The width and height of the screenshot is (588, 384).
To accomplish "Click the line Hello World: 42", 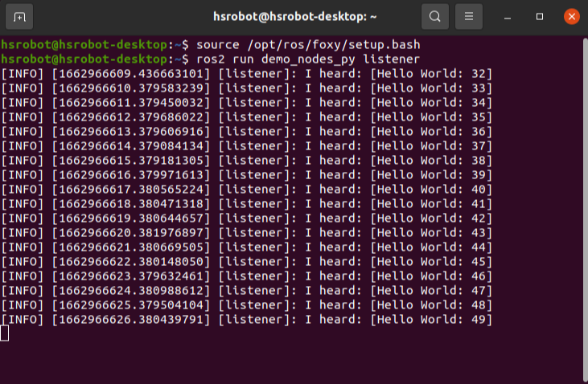I will tap(246, 219).
